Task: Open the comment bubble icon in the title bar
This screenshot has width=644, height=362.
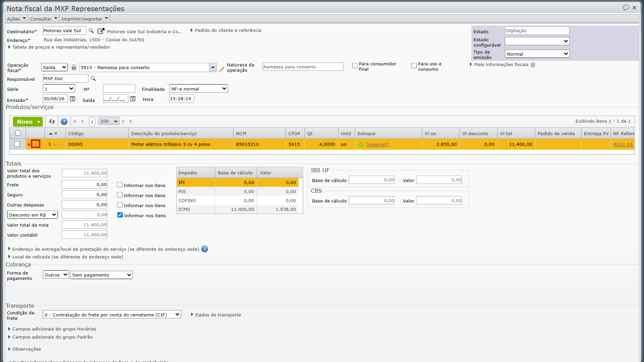Action: [626, 7]
